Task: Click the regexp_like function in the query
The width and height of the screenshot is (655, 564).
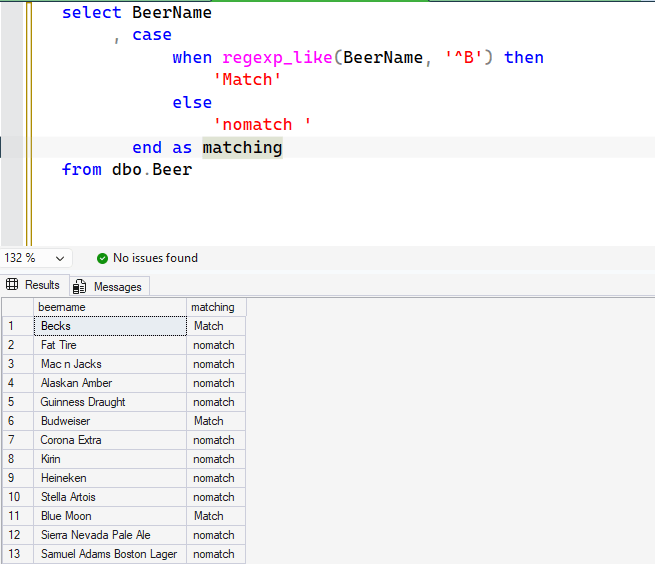Action: point(277,58)
